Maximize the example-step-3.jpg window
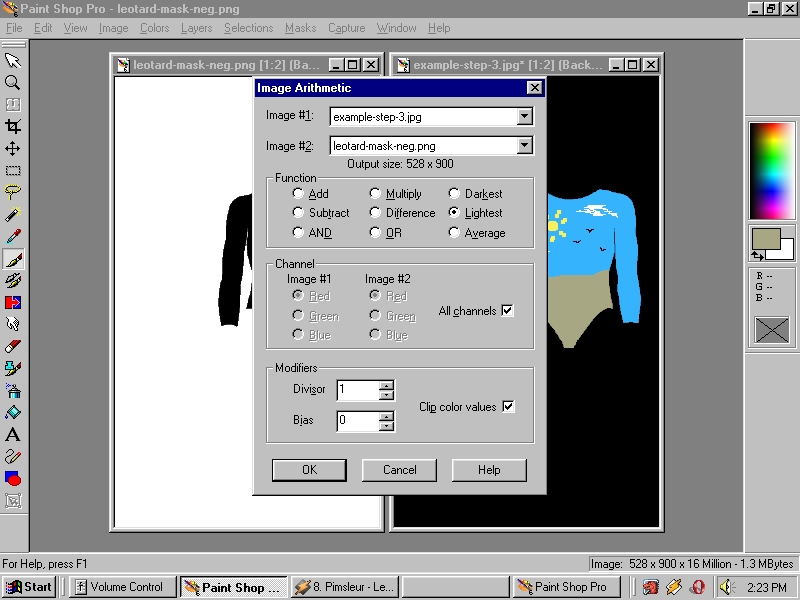800x600 pixels. 633,65
